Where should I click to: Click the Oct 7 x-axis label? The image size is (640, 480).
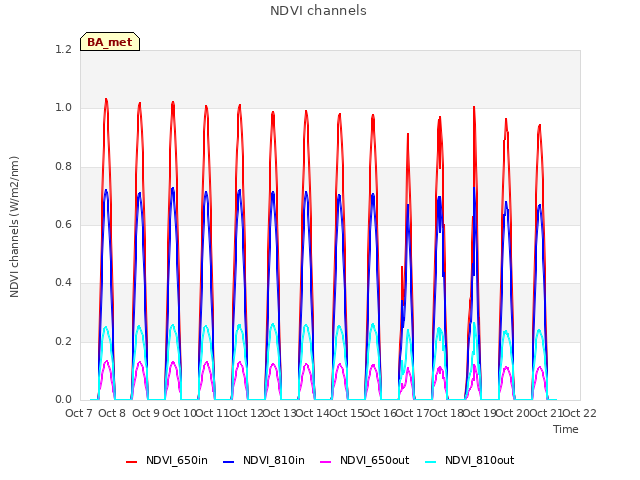pyautogui.click(x=79, y=413)
